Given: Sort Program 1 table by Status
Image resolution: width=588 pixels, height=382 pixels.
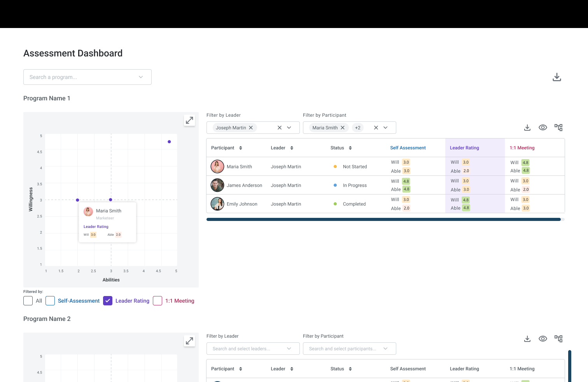Looking at the screenshot, I should pyautogui.click(x=350, y=148).
